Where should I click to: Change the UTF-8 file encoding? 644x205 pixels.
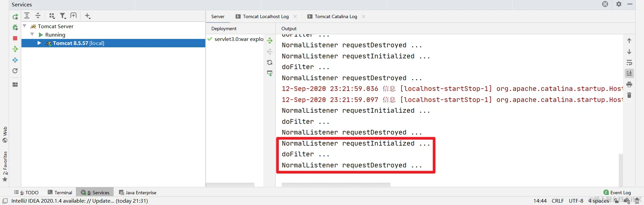576,201
